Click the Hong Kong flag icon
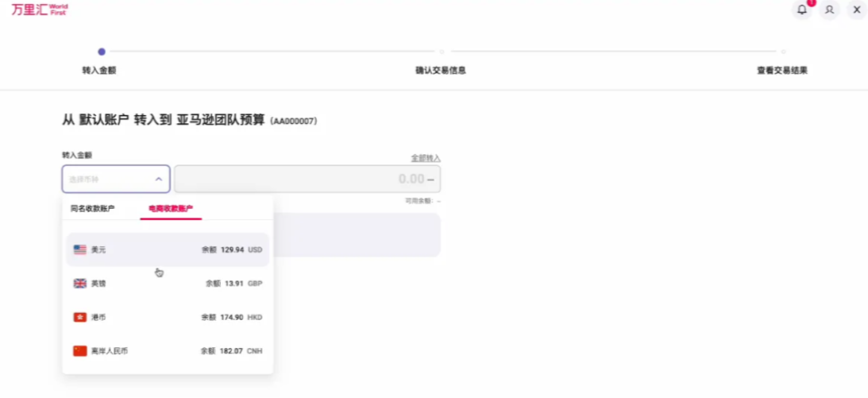 point(80,317)
